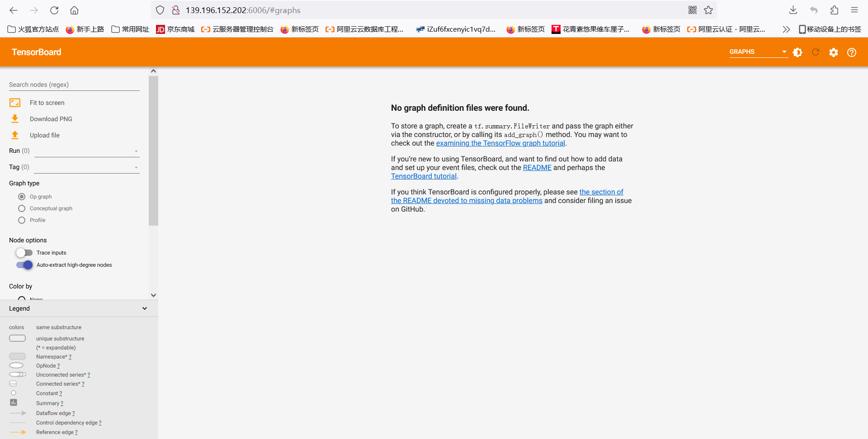Open the Run dropdown
The width and height of the screenshot is (868, 439).
coord(87,151)
